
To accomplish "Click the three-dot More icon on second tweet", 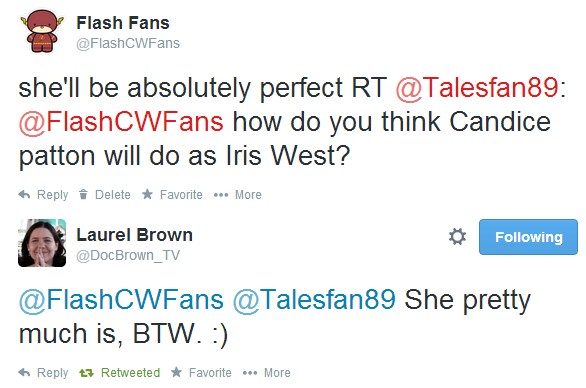I will 250,373.
